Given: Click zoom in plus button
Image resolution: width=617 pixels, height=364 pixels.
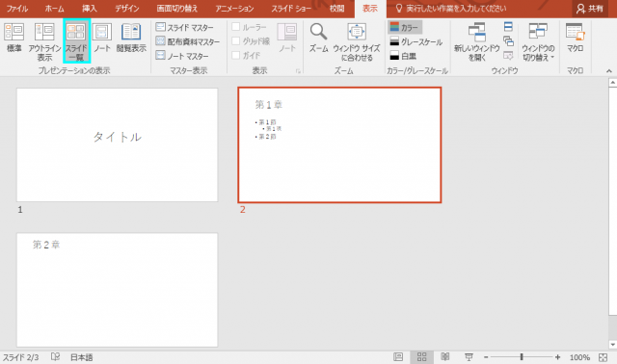Looking at the screenshot, I should pyautogui.click(x=557, y=357).
